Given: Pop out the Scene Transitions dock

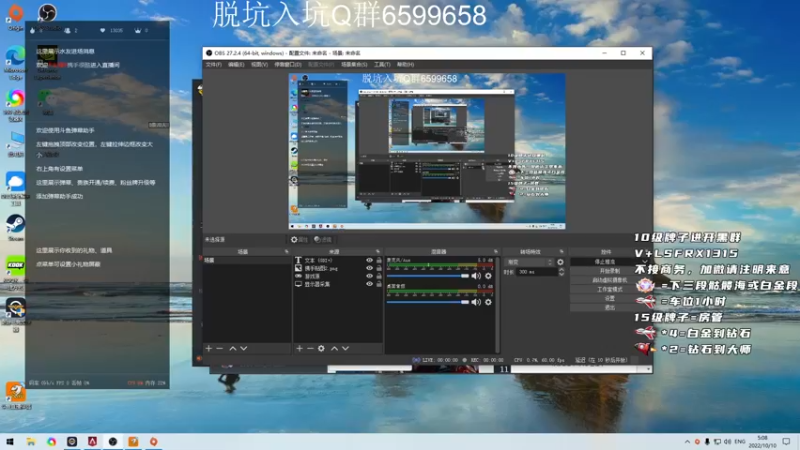Looking at the screenshot, I should coord(562,252).
